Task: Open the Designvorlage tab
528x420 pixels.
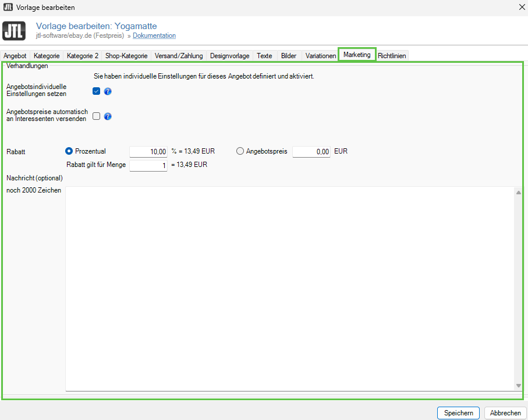Action: pyautogui.click(x=230, y=56)
